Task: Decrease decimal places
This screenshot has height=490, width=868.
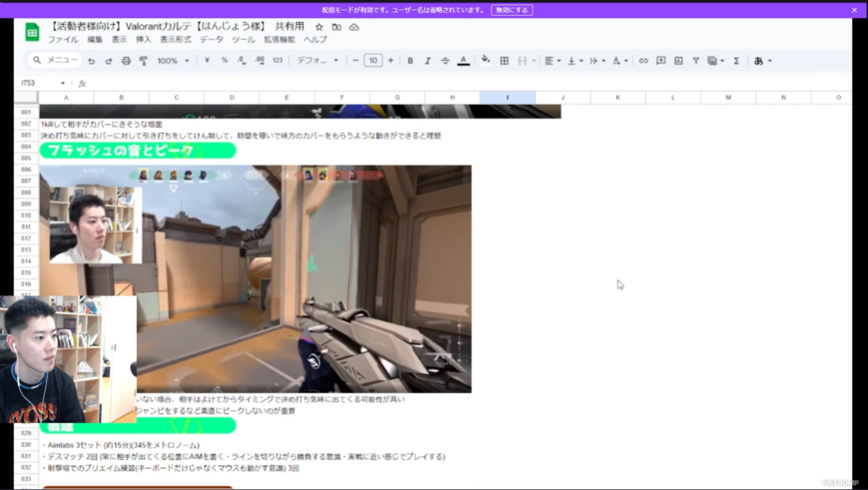Action: (x=242, y=60)
